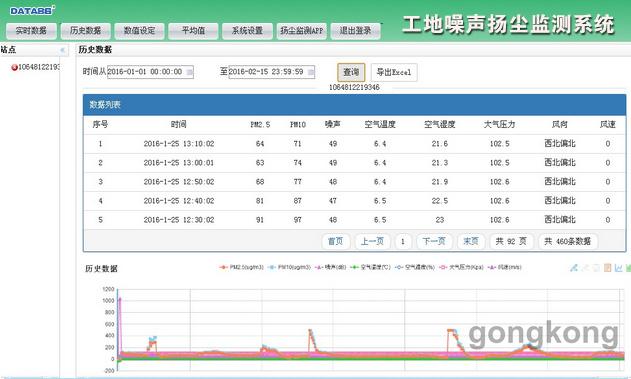
Task: Open the 实时数据 menu
Action: pyautogui.click(x=31, y=31)
